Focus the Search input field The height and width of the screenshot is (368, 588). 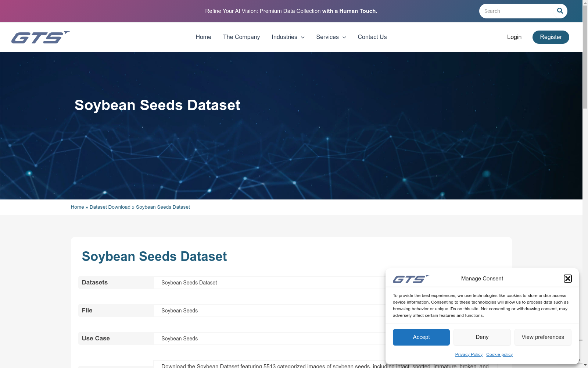517,11
